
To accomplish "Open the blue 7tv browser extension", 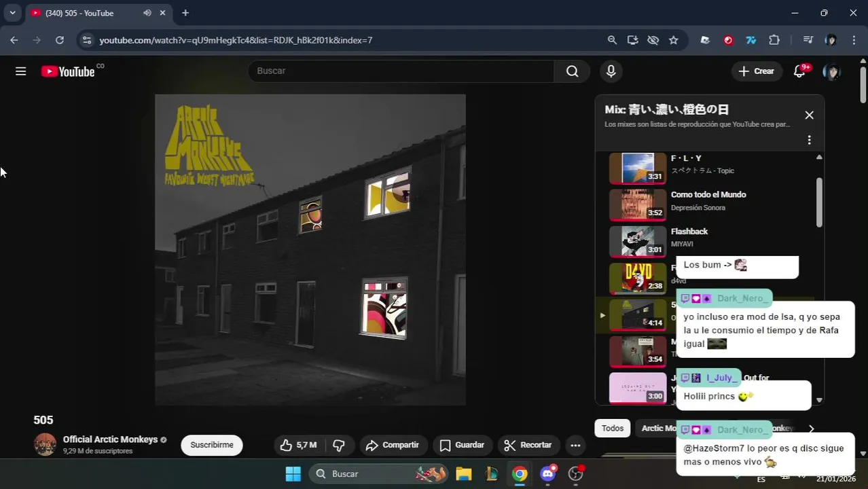I will (751, 40).
